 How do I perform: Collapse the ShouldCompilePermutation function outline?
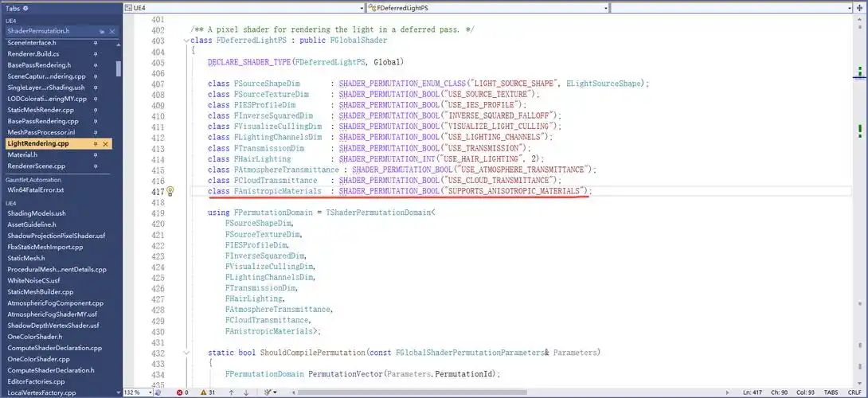coord(186,353)
